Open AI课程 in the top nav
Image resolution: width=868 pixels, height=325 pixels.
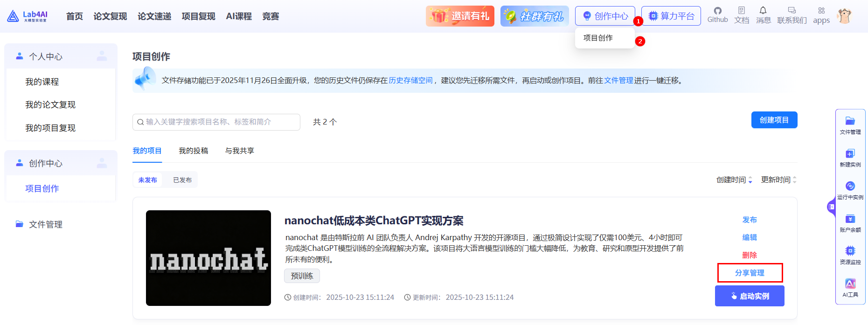point(239,16)
